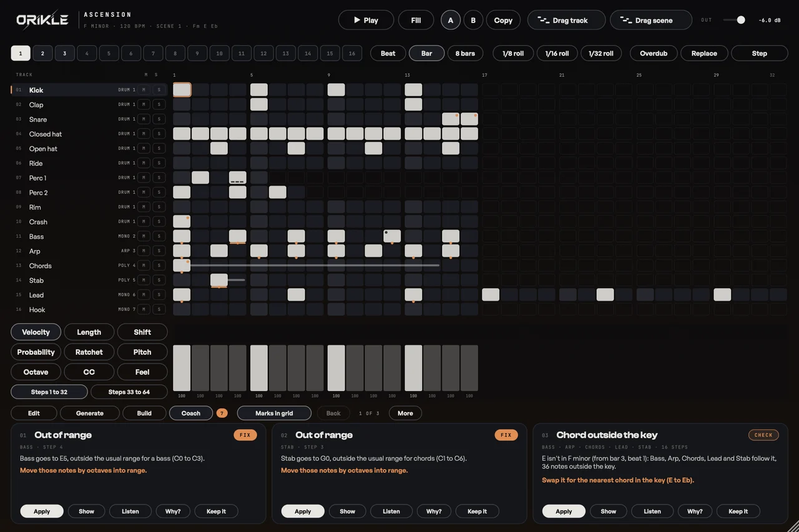Click Keep it in Chord outside the key card
The image size is (799, 532).
click(x=738, y=511)
